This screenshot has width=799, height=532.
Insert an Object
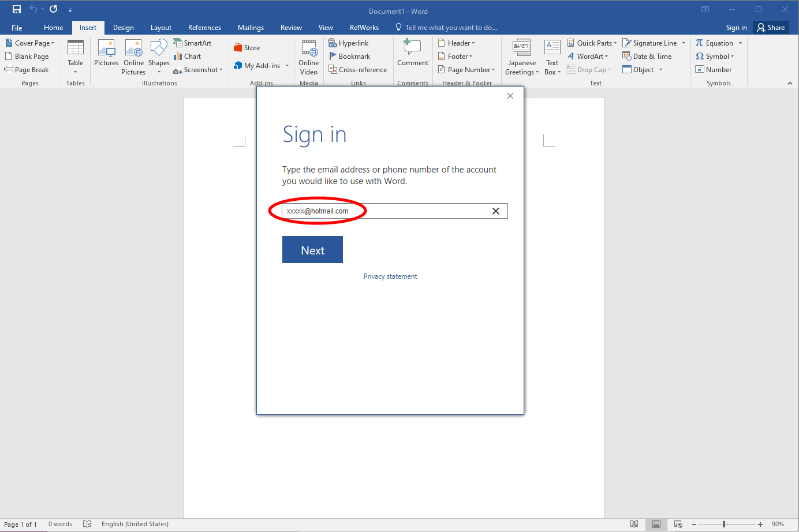tap(639, 70)
